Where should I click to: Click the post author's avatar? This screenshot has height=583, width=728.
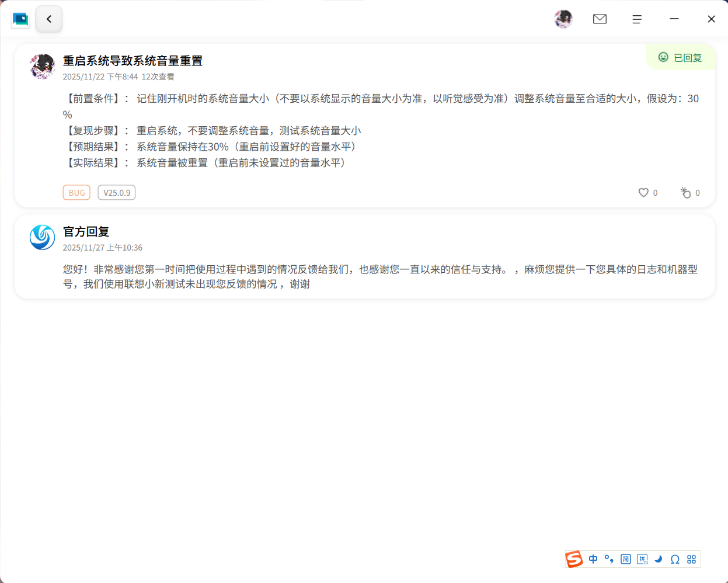pos(42,67)
